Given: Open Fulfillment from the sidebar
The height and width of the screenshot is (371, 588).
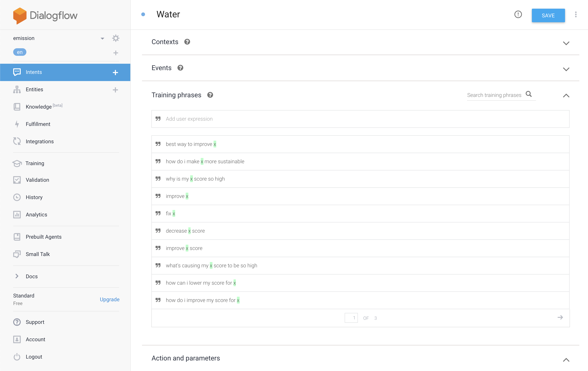Looking at the screenshot, I should coord(38,124).
